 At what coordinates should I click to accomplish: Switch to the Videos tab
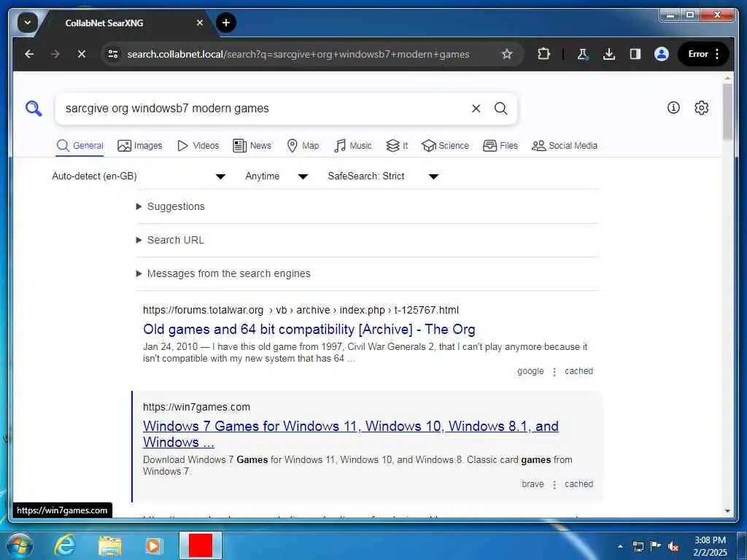pos(198,146)
